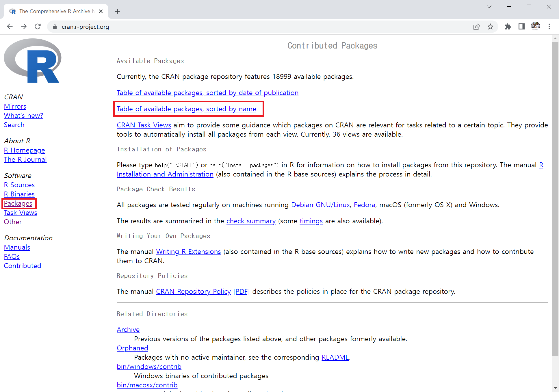Open a new browser tab

pyautogui.click(x=117, y=11)
